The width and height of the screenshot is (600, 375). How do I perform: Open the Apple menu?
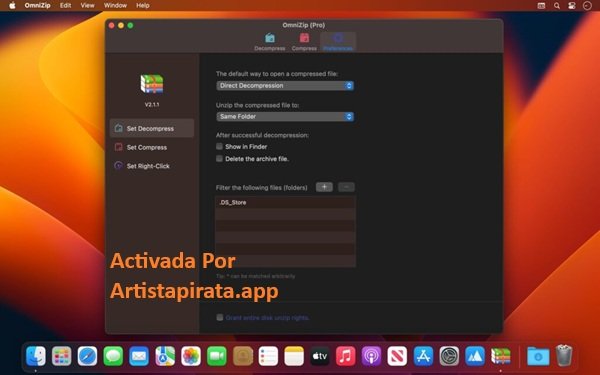click(x=12, y=5)
